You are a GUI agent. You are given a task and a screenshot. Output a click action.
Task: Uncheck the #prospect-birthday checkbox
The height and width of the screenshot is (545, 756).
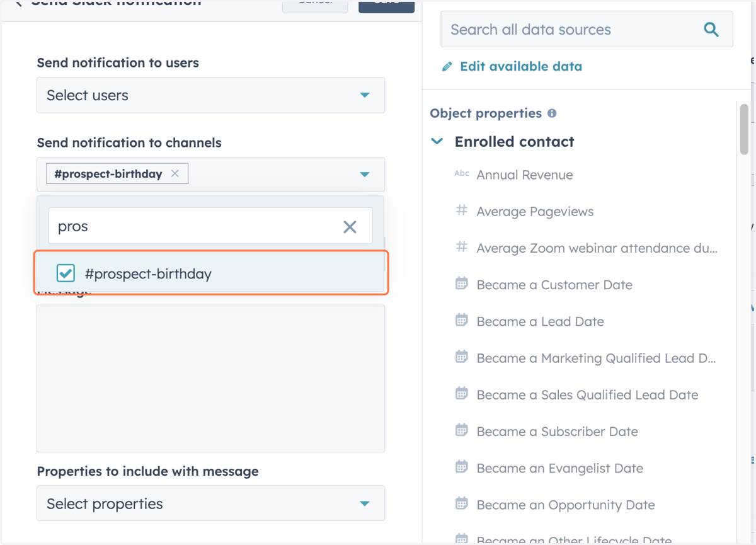pyautogui.click(x=66, y=273)
